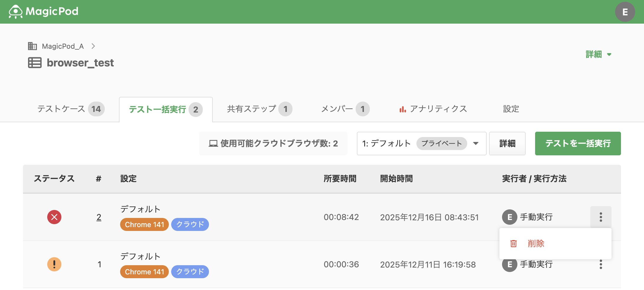This screenshot has height=290, width=644.
Task: Click the 実行者 / 実行方法 column header
Action: point(534,179)
